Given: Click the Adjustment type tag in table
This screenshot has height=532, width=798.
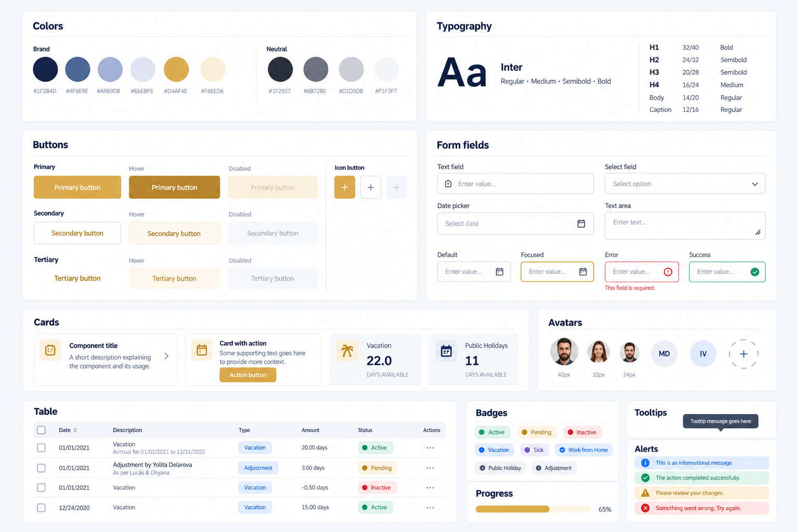Looking at the screenshot, I should tap(258, 468).
